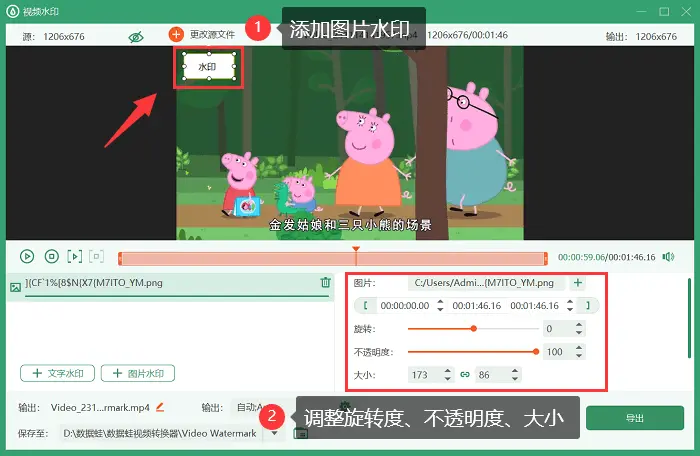Add a text watermark with 文字水印
Image resolution: width=700 pixels, height=456 pixels.
pyautogui.click(x=58, y=373)
